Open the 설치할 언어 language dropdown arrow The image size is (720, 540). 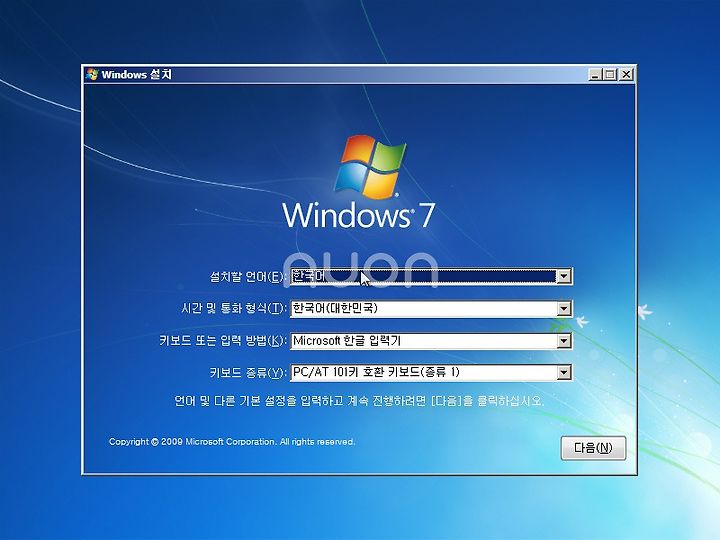click(x=563, y=276)
